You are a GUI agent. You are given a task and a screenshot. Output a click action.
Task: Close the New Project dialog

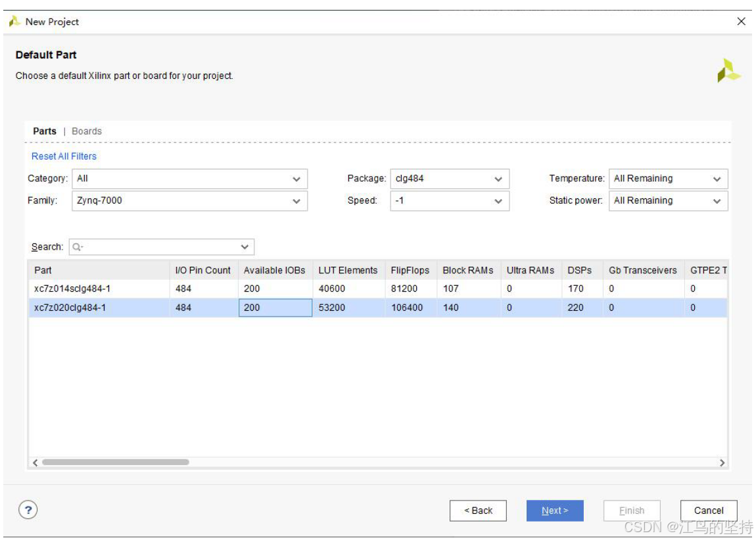coord(741,21)
